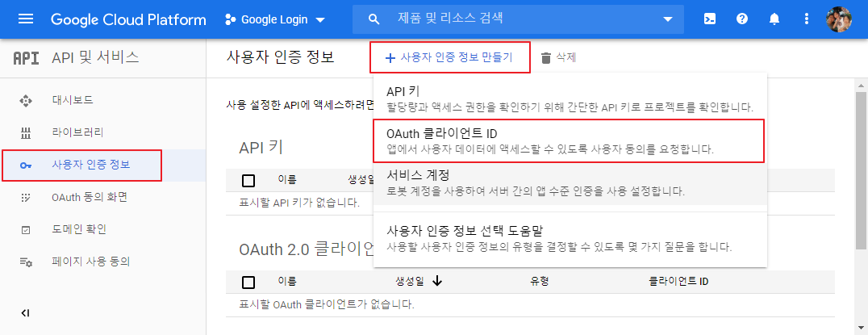Click the 대시보드 diamond icon

pos(26,101)
